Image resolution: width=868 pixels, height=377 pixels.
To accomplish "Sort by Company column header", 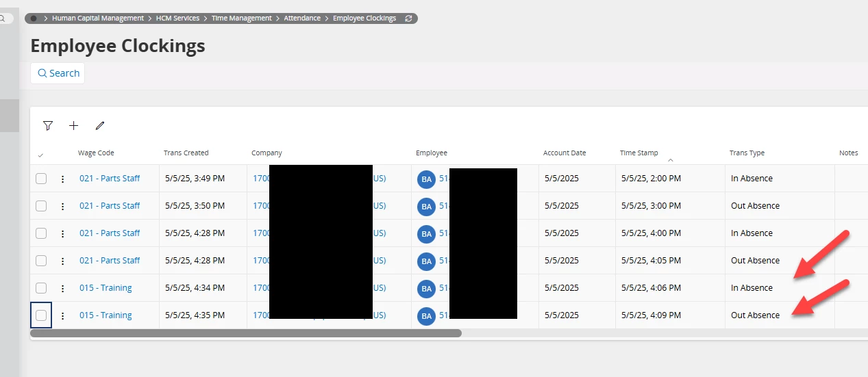I will point(266,153).
